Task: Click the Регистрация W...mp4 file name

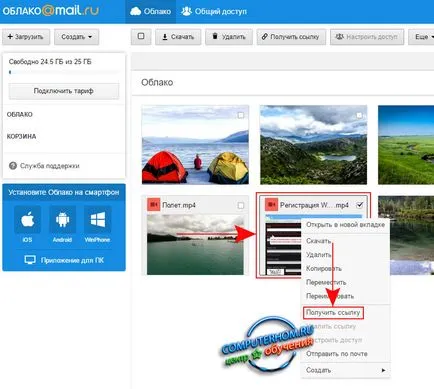Action: pos(314,205)
